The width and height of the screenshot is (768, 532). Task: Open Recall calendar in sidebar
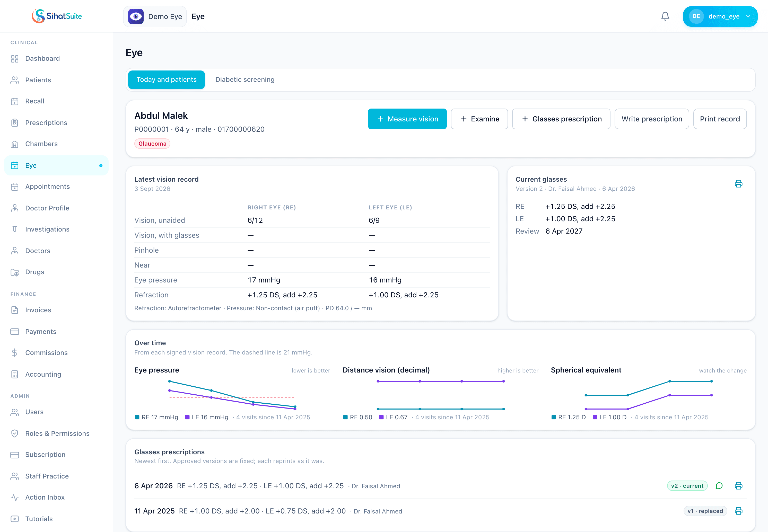point(56,101)
